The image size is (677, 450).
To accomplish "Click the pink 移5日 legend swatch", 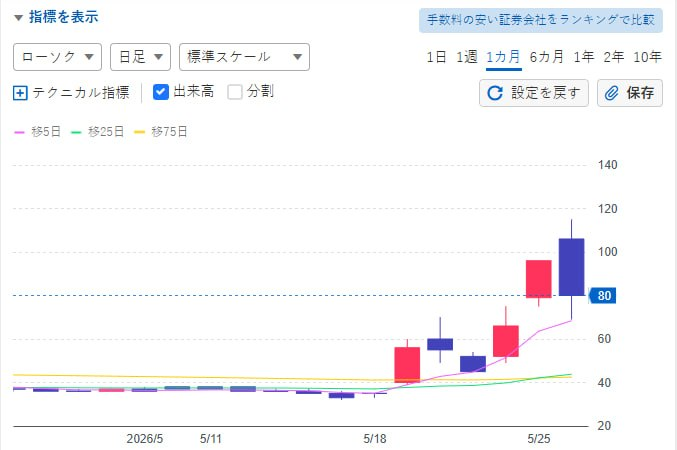I will pyautogui.click(x=19, y=132).
